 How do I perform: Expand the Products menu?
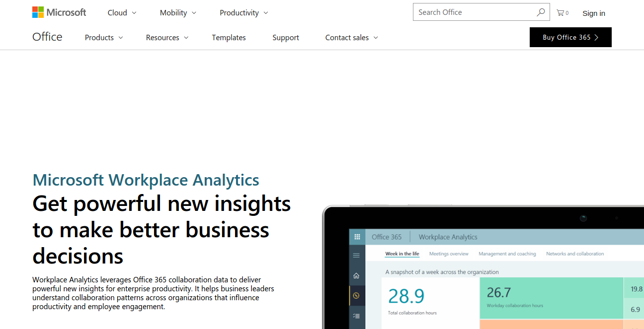103,38
